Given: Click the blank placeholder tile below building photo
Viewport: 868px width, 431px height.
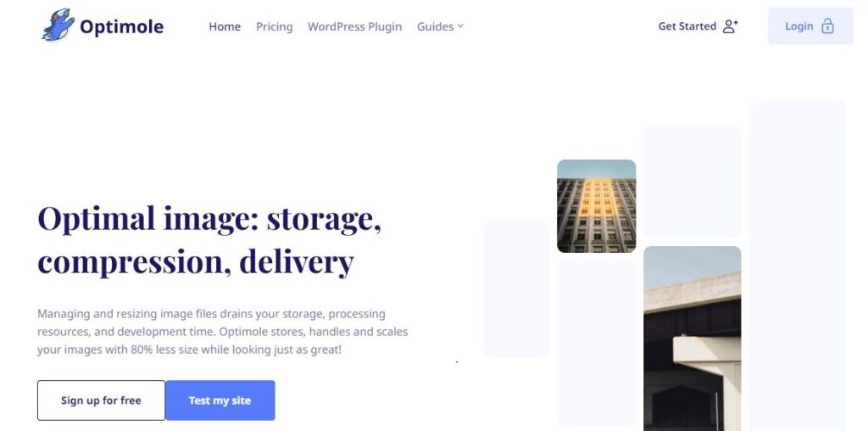Looking at the screenshot, I should pyautogui.click(x=596, y=344).
